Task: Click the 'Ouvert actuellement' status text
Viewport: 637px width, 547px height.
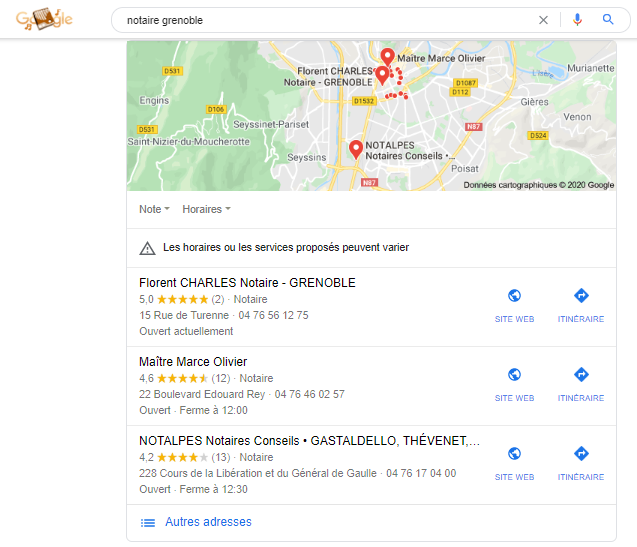Action: pyautogui.click(x=186, y=331)
